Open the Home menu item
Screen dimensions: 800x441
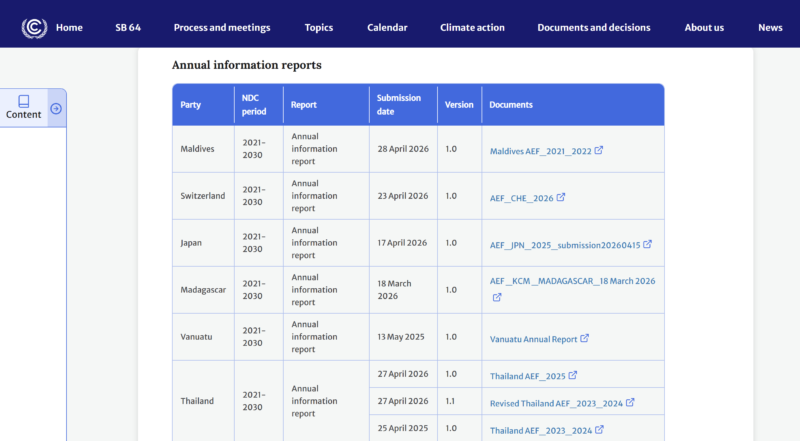click(69, 27)
